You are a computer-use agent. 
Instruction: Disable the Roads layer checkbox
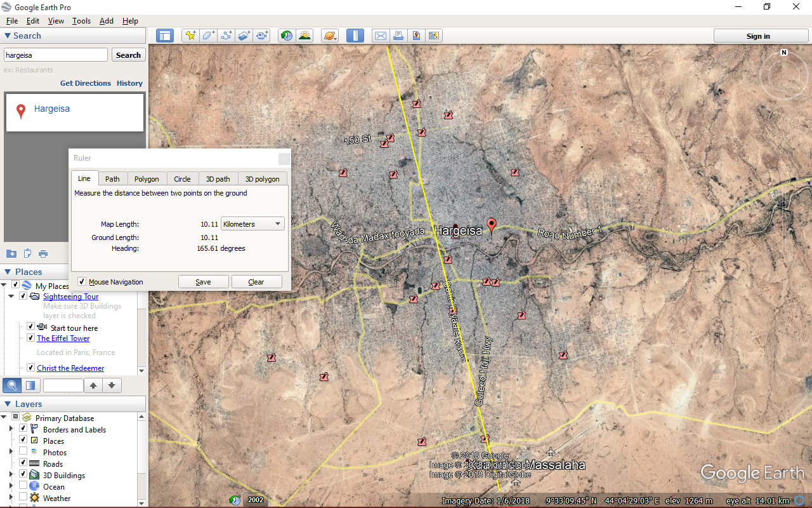pyautogui.click(x=23, y=464)
